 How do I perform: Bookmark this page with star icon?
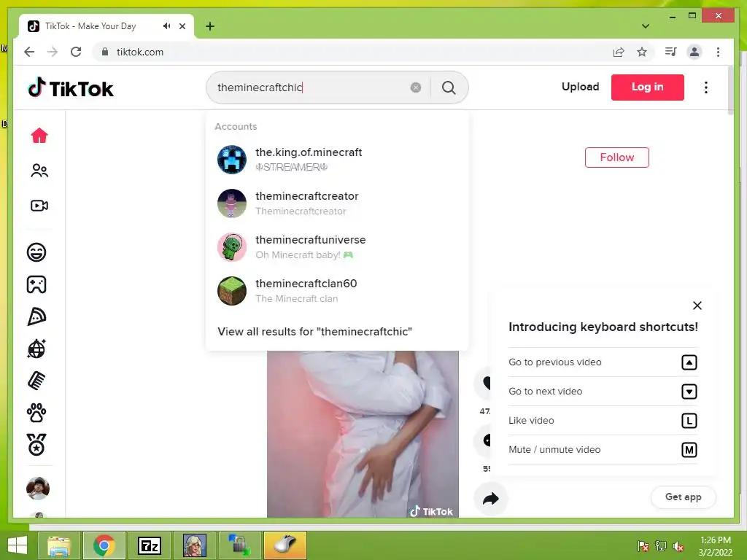[x=642, y=52]
